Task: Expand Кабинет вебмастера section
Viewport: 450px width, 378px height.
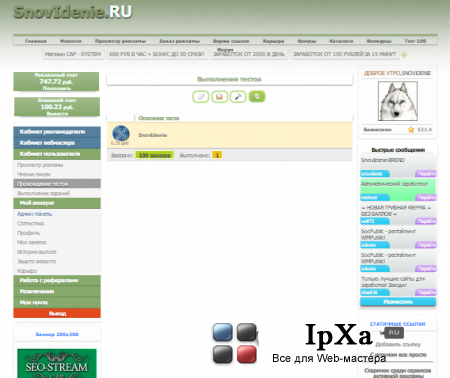Action: pos(57,143)
